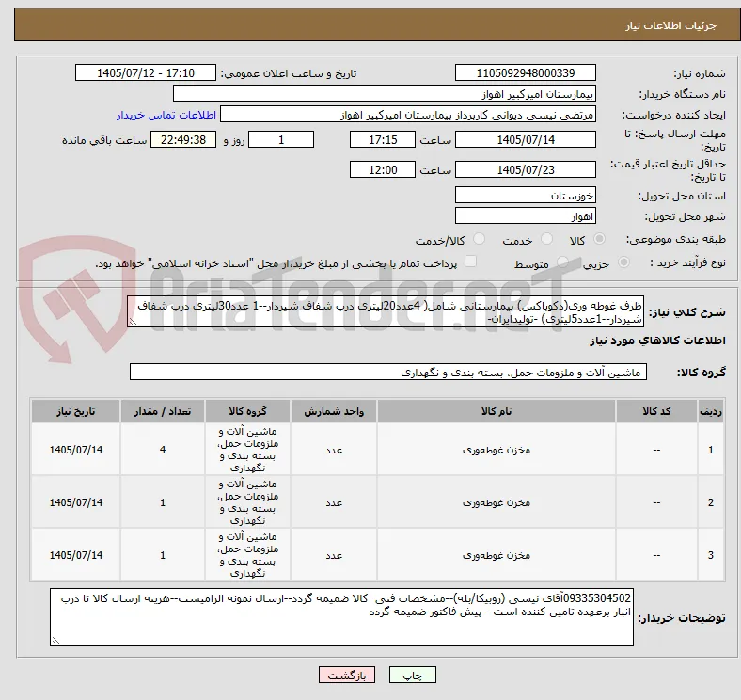The image size is (741, 700).
Task: Click the buyer name field بیمارستان امیرکبیر اهواز
Action: pyautogui.click(x=385, y=94)
